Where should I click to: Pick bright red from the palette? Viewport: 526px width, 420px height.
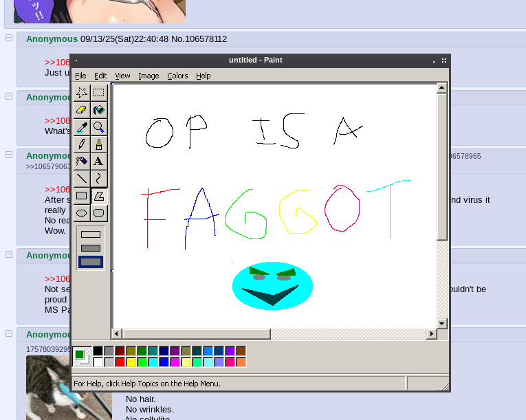coord(120,362)
